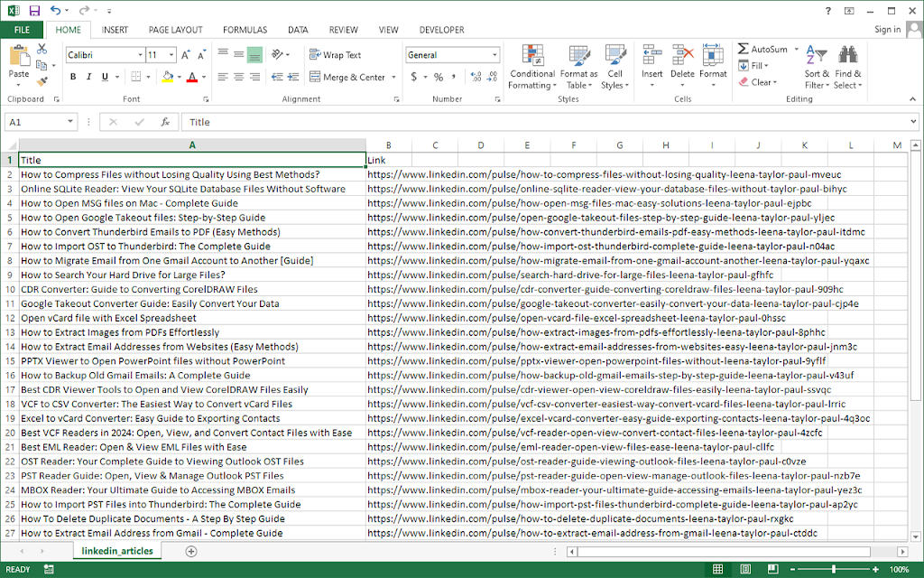This screenshot has height=578, width=924.
Task: Click the Undo arrow icon
Action: click(56, 10)
